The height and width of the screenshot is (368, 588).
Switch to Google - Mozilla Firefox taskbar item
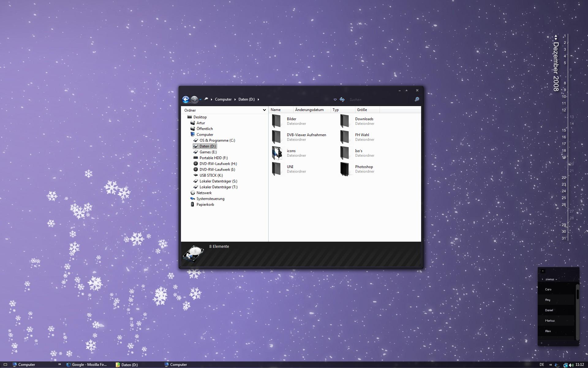87,365
